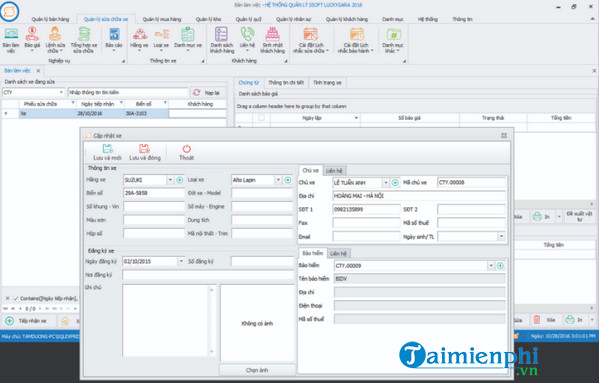Open the Chủ xe dropdown arrow
Screen dimensions: 599x383
[386, 183]
